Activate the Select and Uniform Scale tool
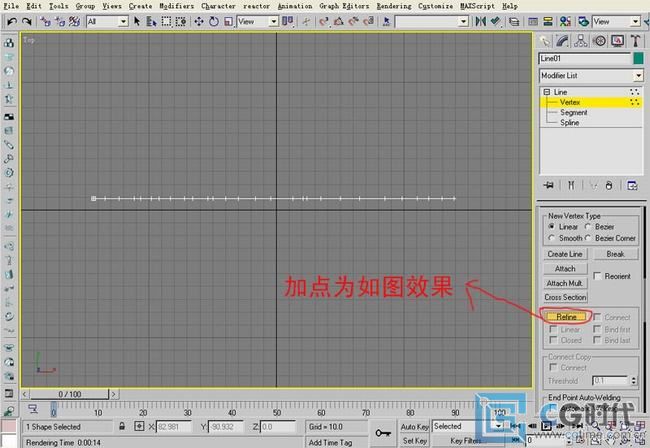Image resolution: width=650 pixels, height=448 pixels. (x=228, y=21)
